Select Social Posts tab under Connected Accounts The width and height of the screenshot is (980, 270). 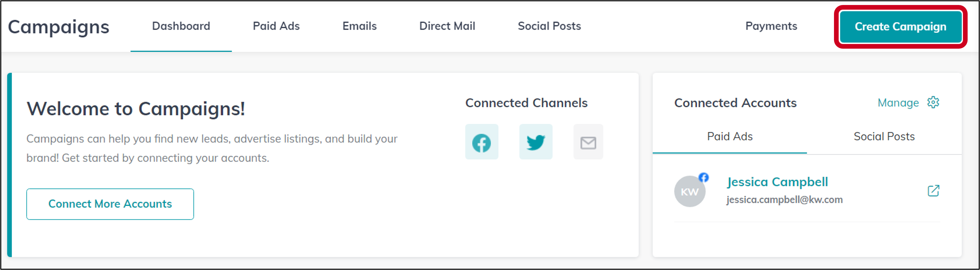pos(884,137)
